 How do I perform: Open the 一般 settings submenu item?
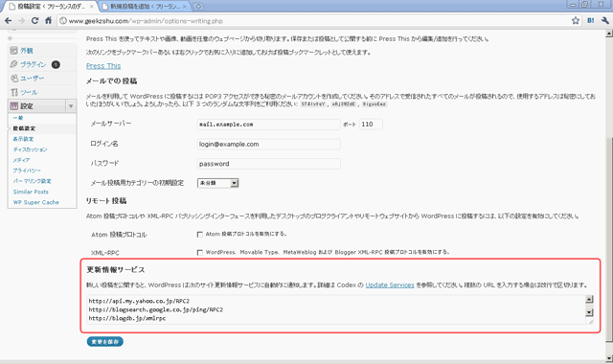18,118
